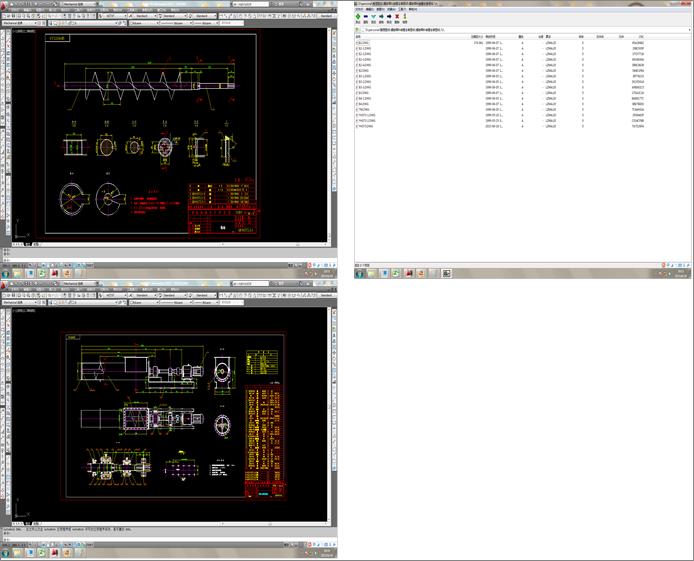Click the up-folder icon beside 7-Zip address bar
Image resolution: width=694 pixels, height=561 pixels.
click(x=358, y=30)
